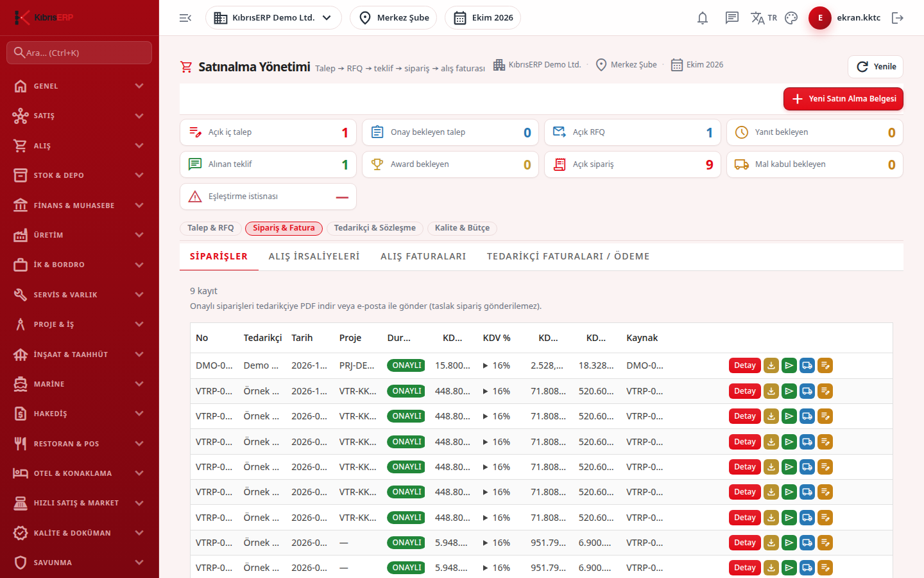This screenshot has height=578, width=924.
Task: Open the TEDARİKÇİ FATURALARI / ÖDEME tab
Action: click(568, 256)
